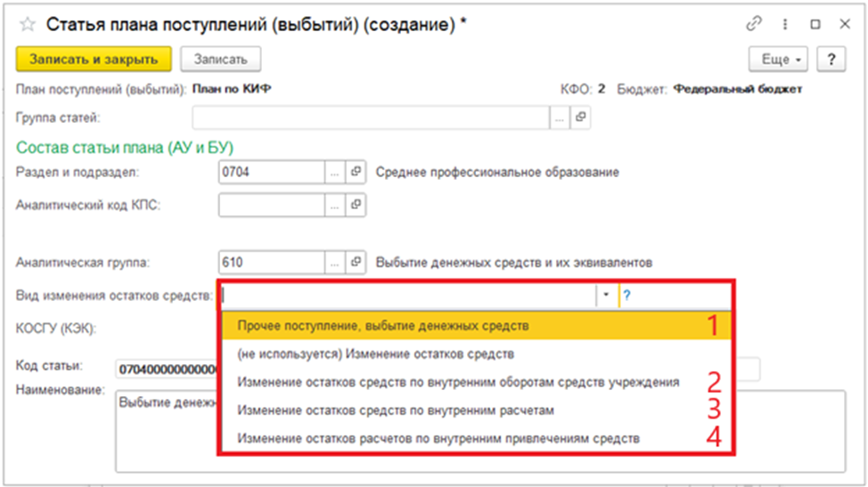Click the План по КИФ value
This screenshot has height=487, width=868.
pyautogui.click(x=232, y=89)
